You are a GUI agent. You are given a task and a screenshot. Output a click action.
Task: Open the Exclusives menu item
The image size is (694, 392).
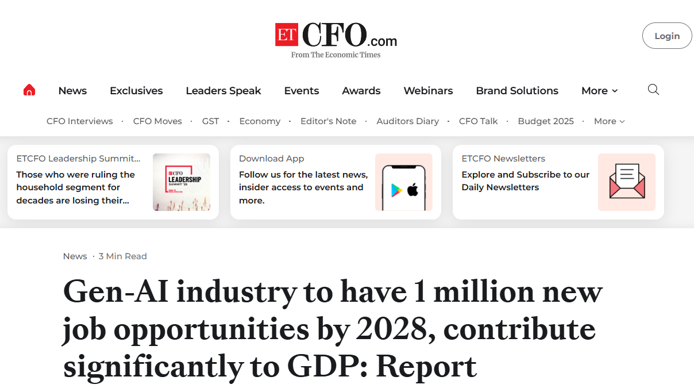136,91
